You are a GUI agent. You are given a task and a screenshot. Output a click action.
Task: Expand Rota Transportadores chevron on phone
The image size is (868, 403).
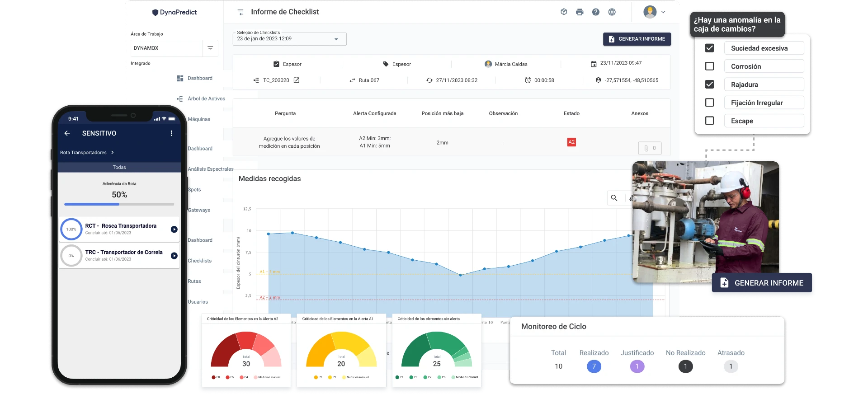coord(113,153)
